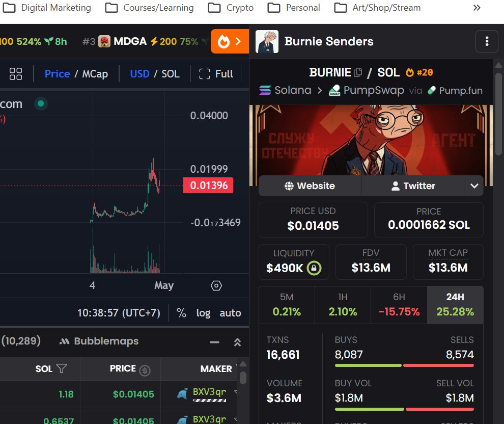Open the Bubblemaps tab
Viewport: 504px width, 424px height.
pos(99,341)
